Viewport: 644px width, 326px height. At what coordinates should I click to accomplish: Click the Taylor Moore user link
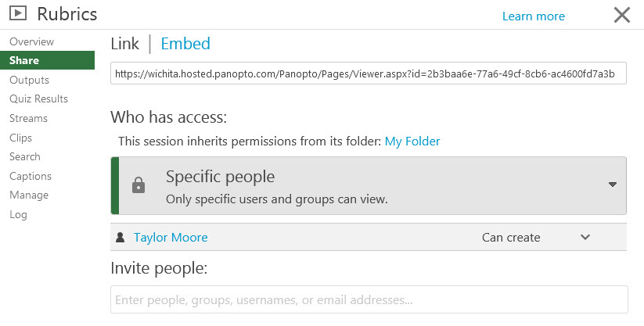pos(171,238)
